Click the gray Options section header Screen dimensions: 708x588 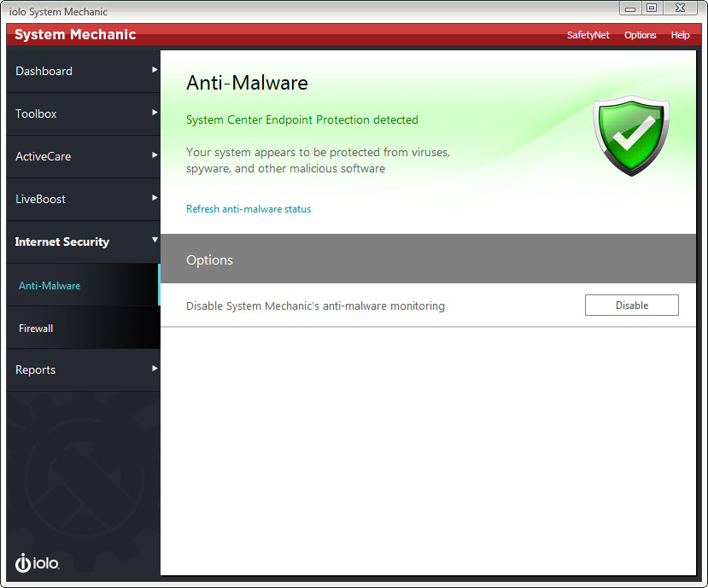point(428,259)
